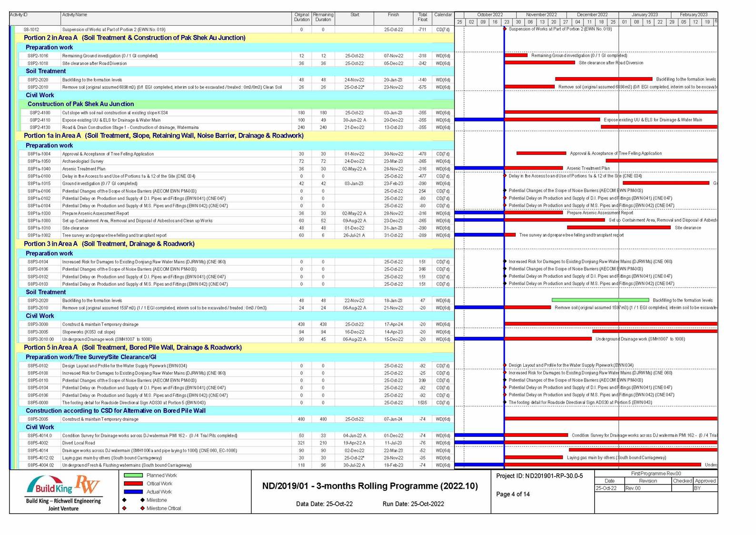Select the Portion 5 in Area A group band
The height and width of the screenshot is (535, 756).
(x=235, y=348)
